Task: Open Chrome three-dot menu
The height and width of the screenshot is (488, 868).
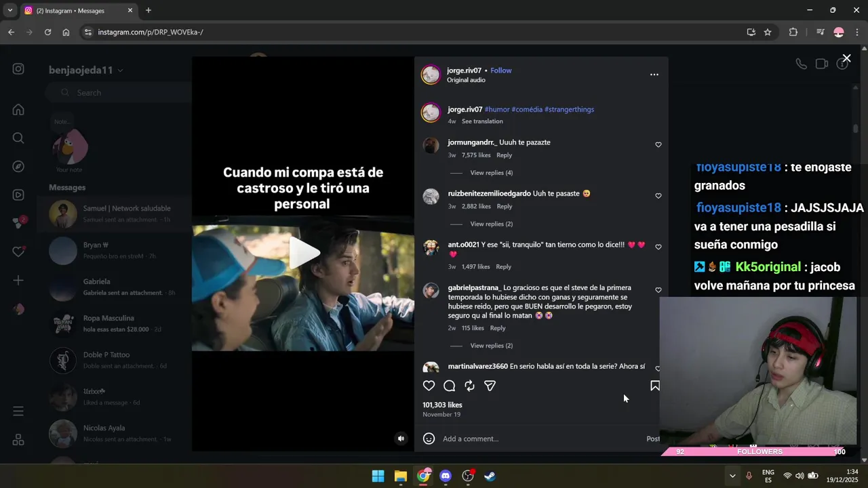Action: 857,32
